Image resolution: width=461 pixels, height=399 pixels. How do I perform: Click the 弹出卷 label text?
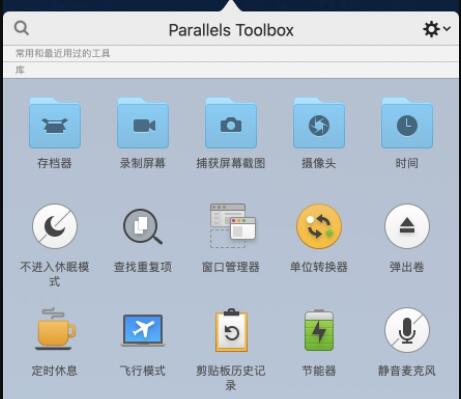(407, 267)
